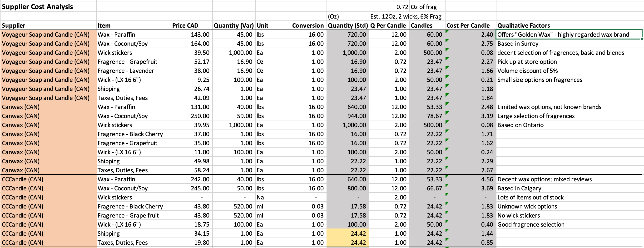Select the 0.85 cost per candle cell

[x=471, y=243]
